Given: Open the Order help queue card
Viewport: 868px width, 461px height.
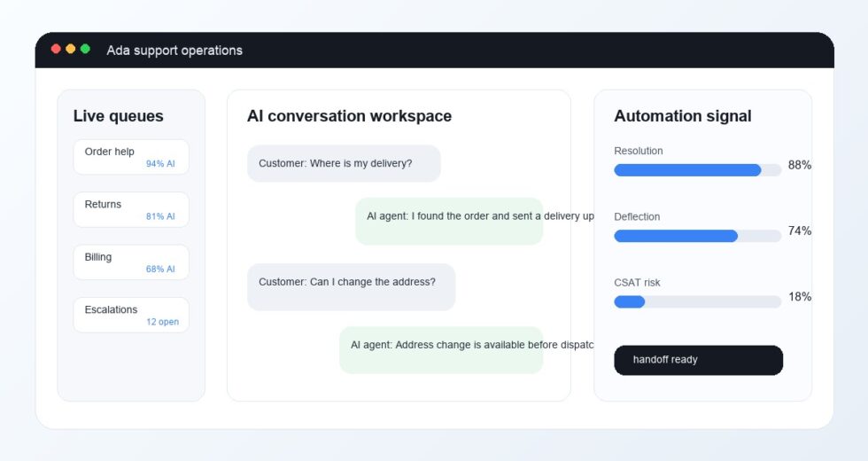Looking at the screenshot, I should [131, 158].
